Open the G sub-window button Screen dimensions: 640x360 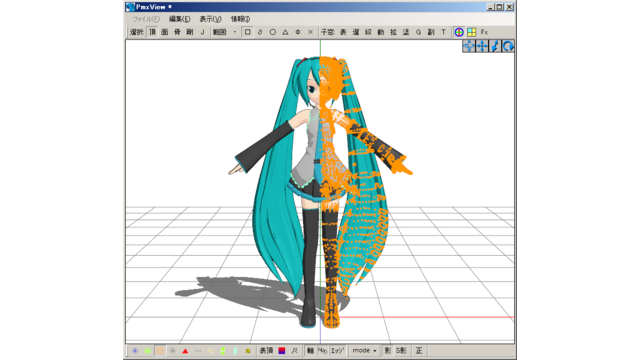pos(418,32)
